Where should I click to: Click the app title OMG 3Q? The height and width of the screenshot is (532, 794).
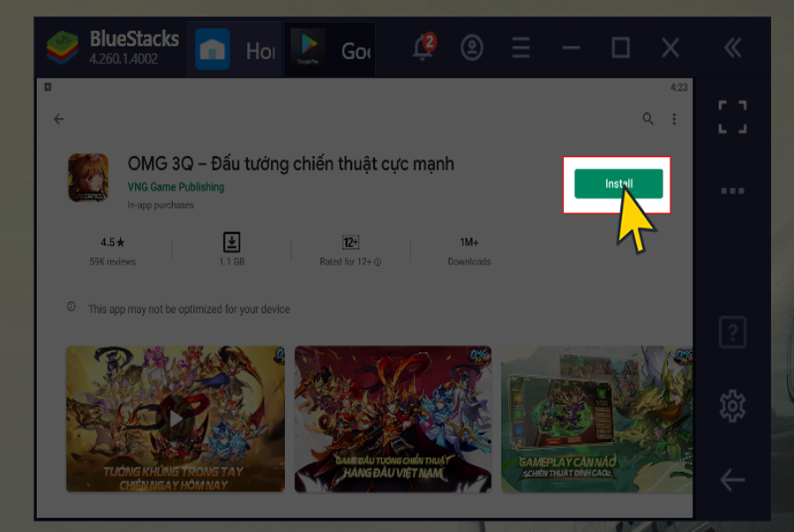290,164
